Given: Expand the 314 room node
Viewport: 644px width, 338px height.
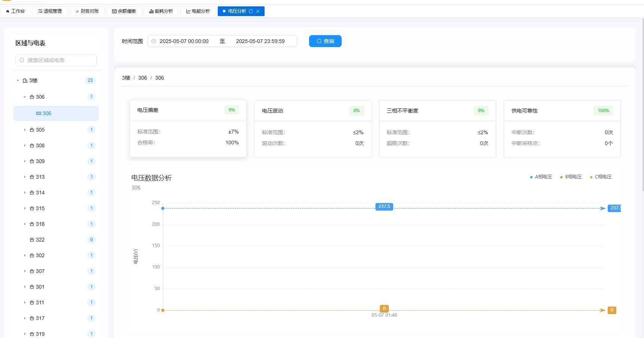Looking at the screenshot, I should coord(25,193).
